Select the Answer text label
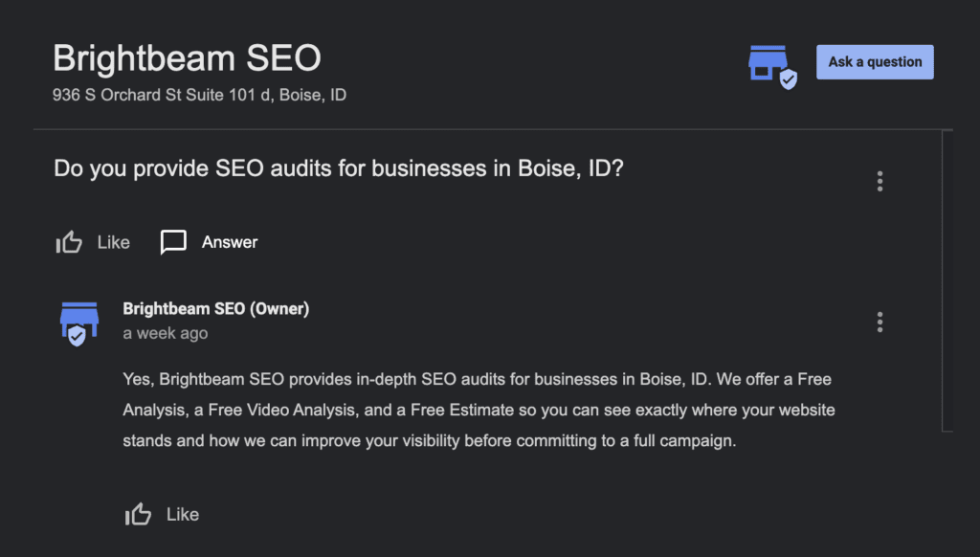The height and width of the screenshot is (557, 980). point(230,242)
